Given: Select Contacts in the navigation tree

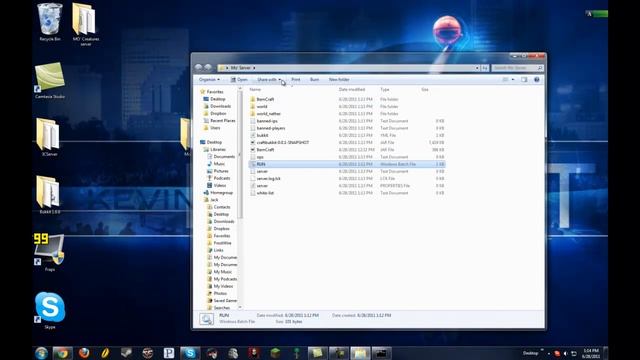Looking at the screenshot, I should 219,207.
